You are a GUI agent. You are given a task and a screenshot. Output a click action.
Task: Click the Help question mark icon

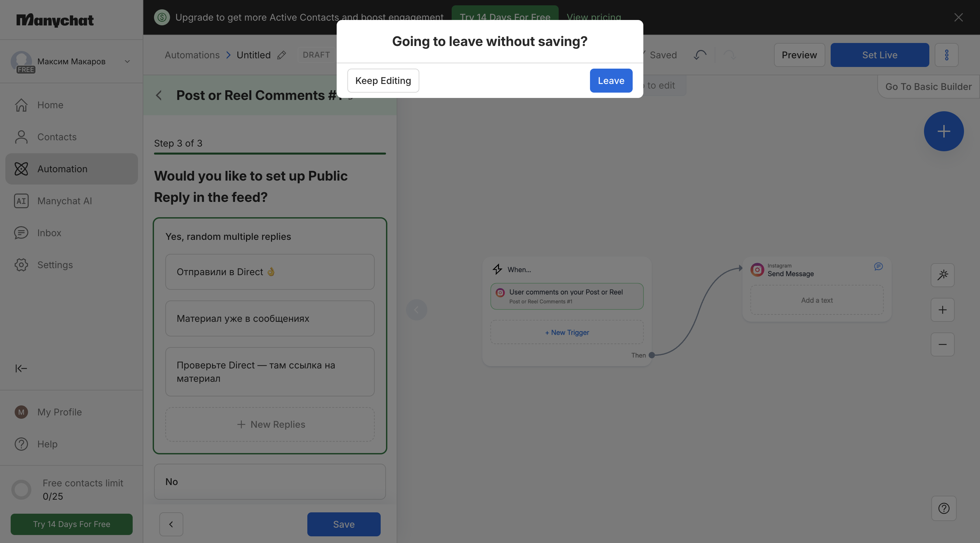coord(21,444)
